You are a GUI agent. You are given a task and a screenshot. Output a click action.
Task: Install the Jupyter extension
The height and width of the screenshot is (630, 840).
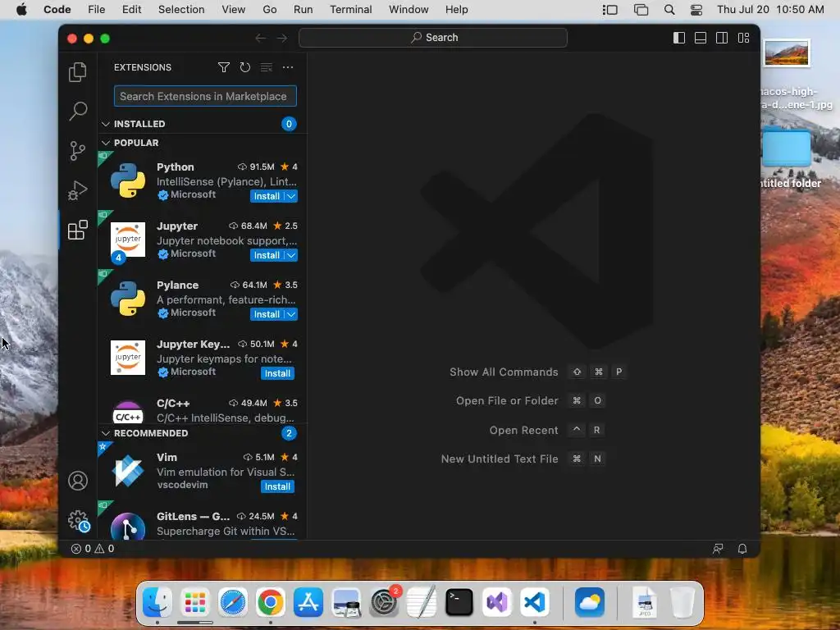click(267, 255)
